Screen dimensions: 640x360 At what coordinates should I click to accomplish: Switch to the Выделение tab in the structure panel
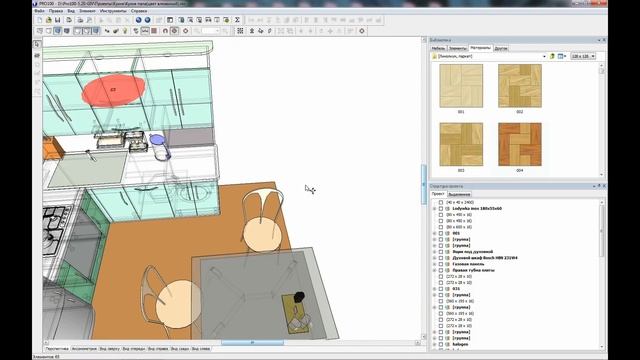[459, 194]
